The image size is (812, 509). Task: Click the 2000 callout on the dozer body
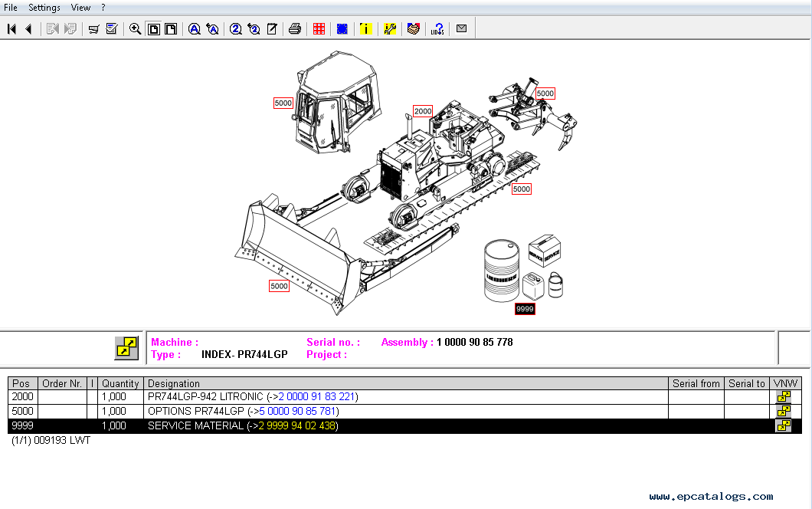click(x=423, y=111)
